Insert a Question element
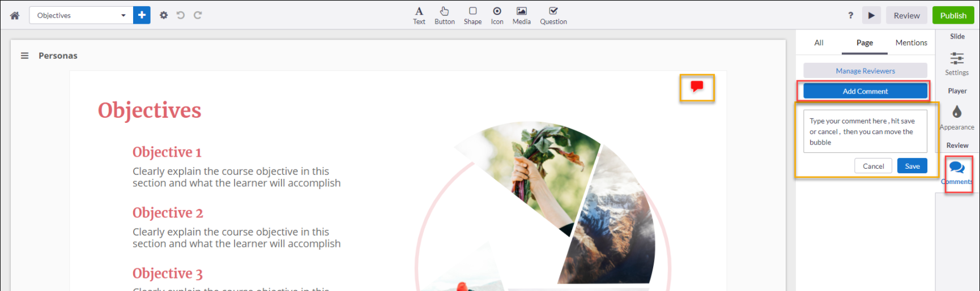Screen dimensions: 980x291 click(553, 16)
